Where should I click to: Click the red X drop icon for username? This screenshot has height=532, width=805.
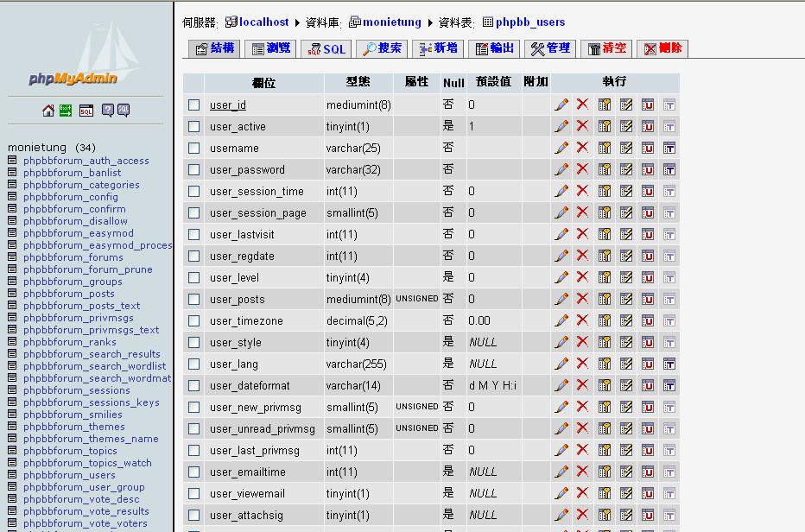(x=582, y=148)
